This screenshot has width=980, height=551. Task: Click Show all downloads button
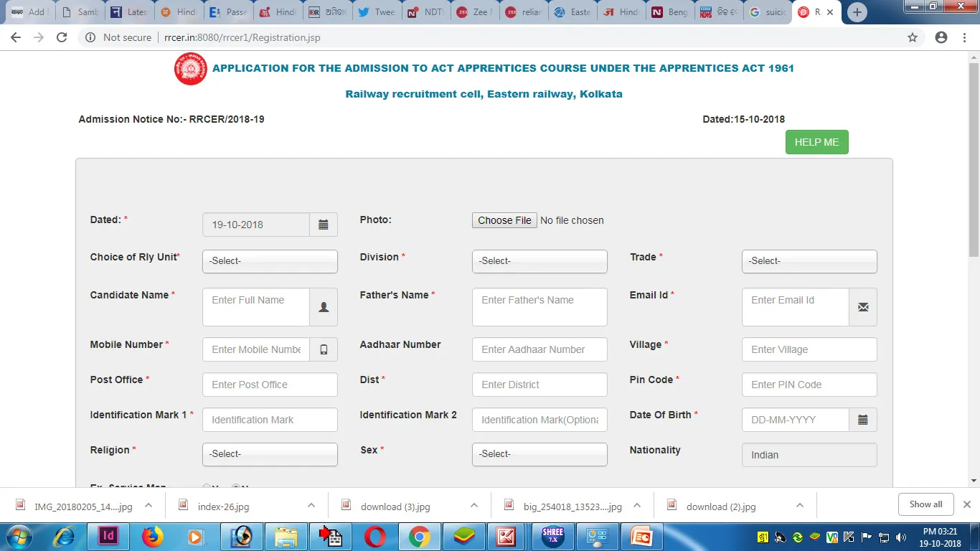[x=925, y=504]
